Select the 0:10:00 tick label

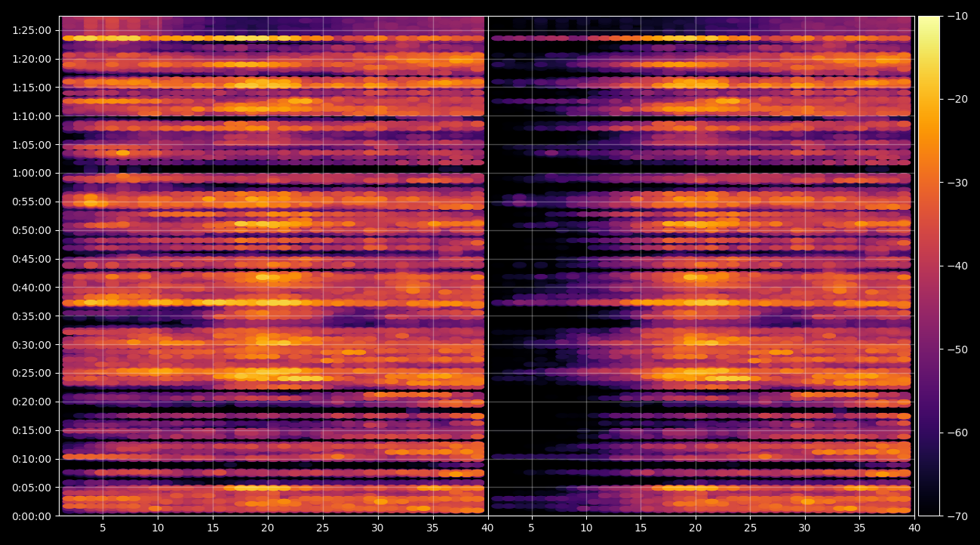[32, 459]
